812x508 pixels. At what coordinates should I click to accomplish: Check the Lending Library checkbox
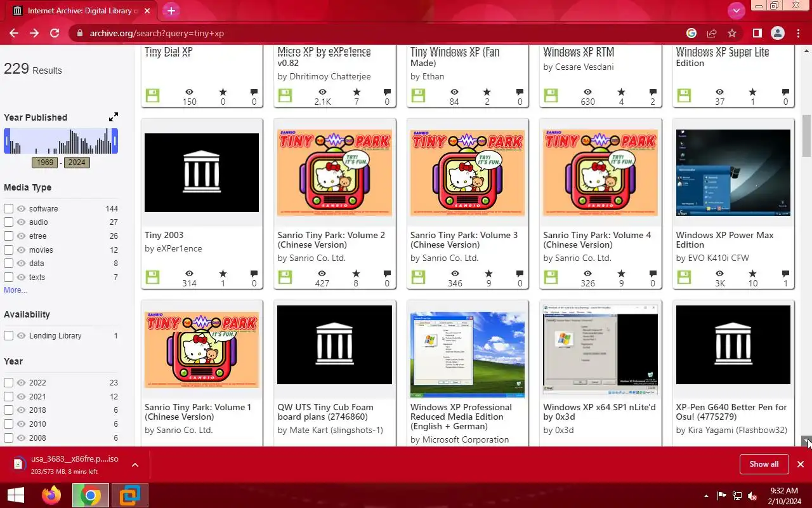click(8, 335)
